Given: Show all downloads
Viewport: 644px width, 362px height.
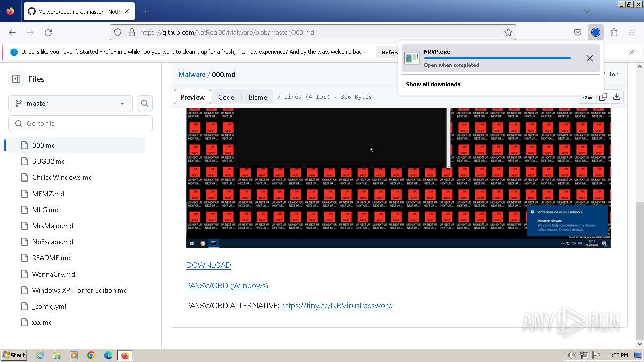Looking at the screenshot, I should pyautogui.click(x=433, y=84).
